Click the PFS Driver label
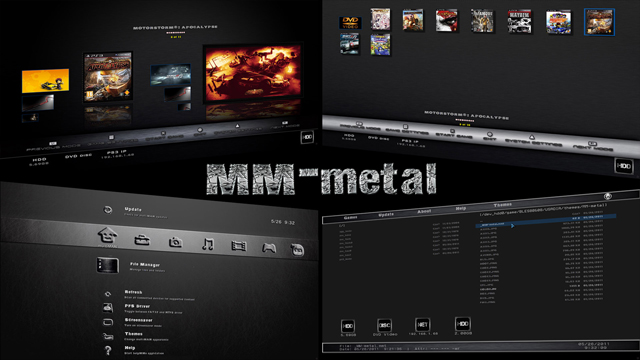640x360 pixels. point(137,306)
